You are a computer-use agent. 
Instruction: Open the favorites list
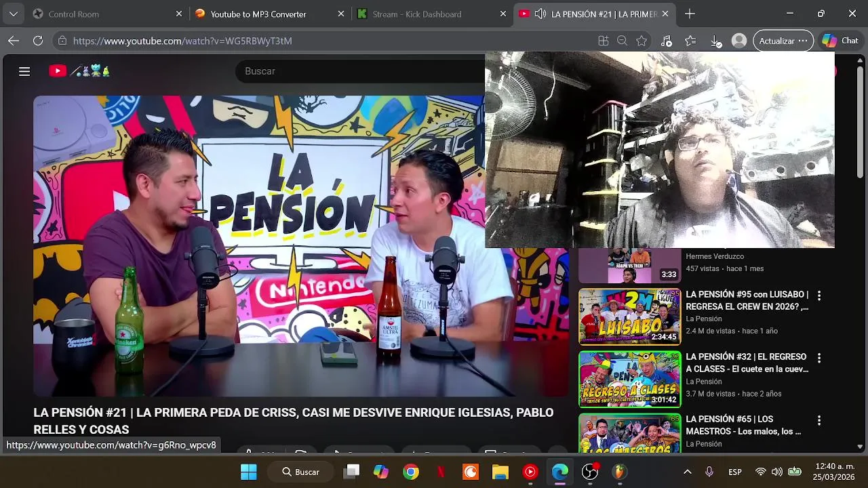[690, 41]
